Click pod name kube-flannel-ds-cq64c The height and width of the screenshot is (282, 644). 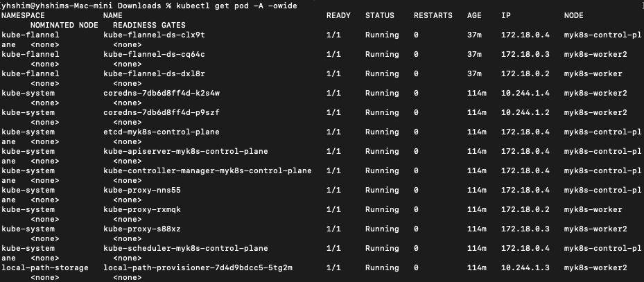coord(154,54)
